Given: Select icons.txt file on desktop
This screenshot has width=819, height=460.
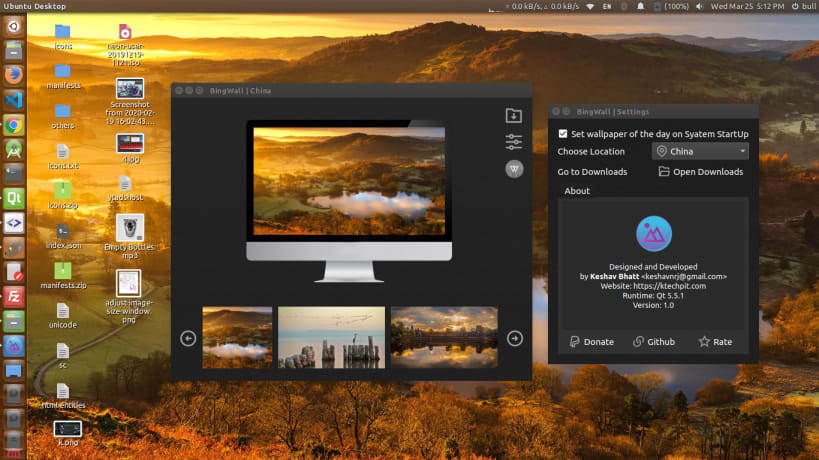Looking at the screenshot, I should tap(63, 156).
